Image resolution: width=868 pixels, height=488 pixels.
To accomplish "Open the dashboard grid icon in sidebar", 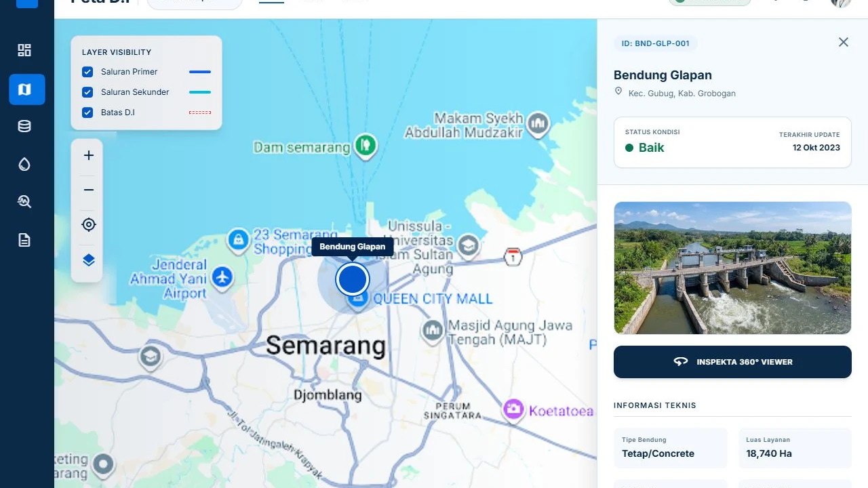I will tap(24, 50).
